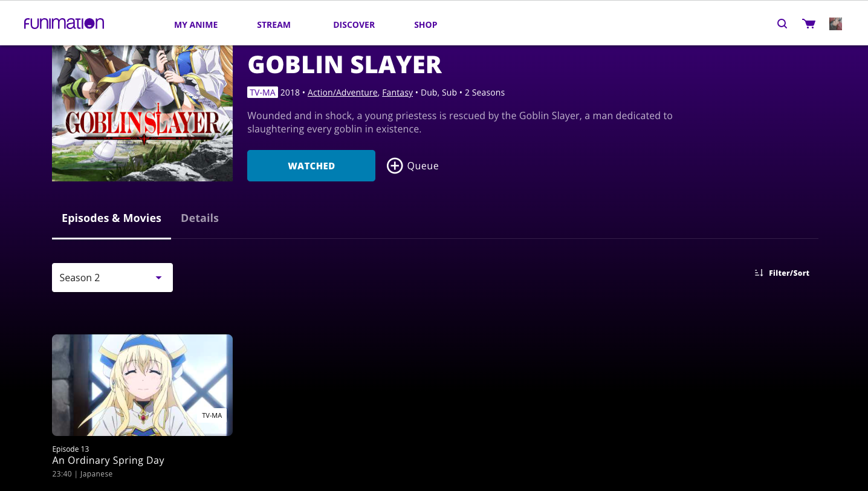
Task: Open the My Anime menu
Action: pyautogui.click(x=196, y=25)
